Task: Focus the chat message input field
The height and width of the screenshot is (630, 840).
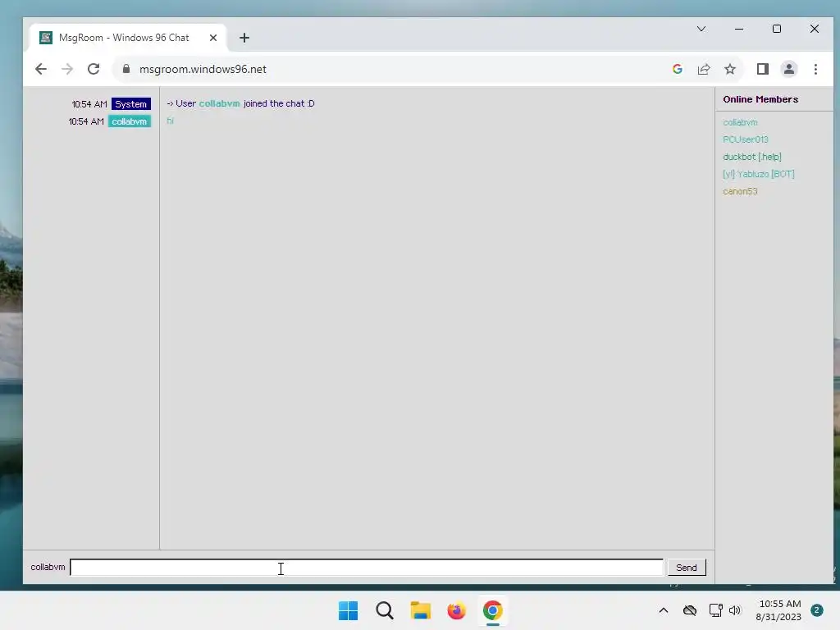Action: [x=367, y=568]
